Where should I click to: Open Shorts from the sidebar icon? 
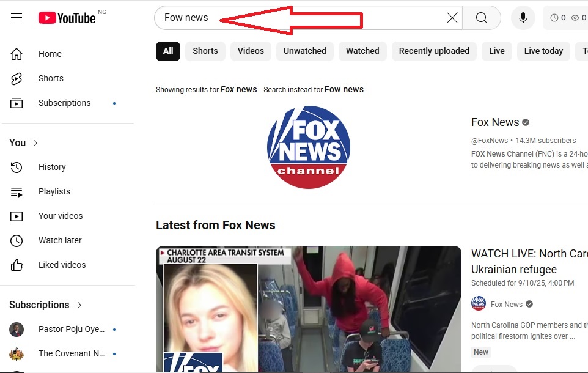[17, 78]
